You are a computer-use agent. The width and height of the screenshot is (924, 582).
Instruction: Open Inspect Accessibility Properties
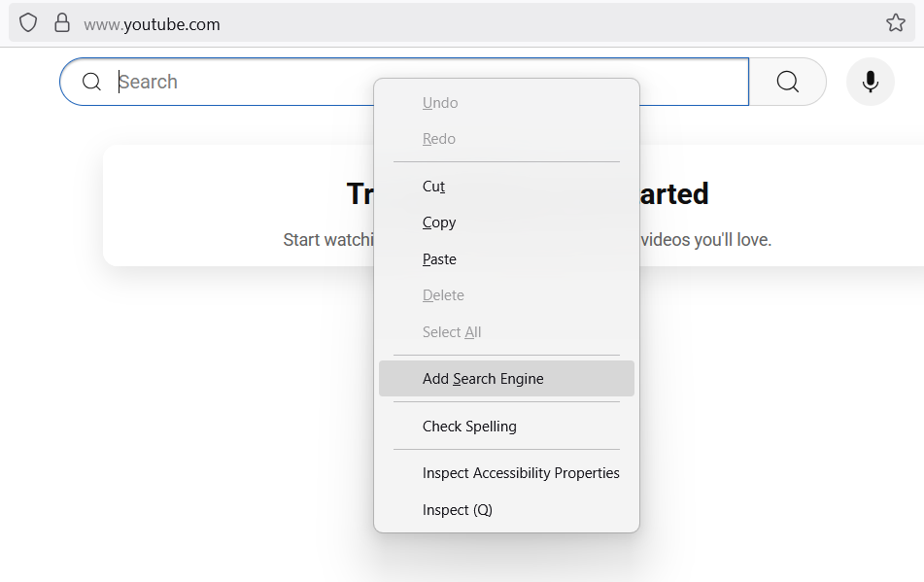point(521,472)
